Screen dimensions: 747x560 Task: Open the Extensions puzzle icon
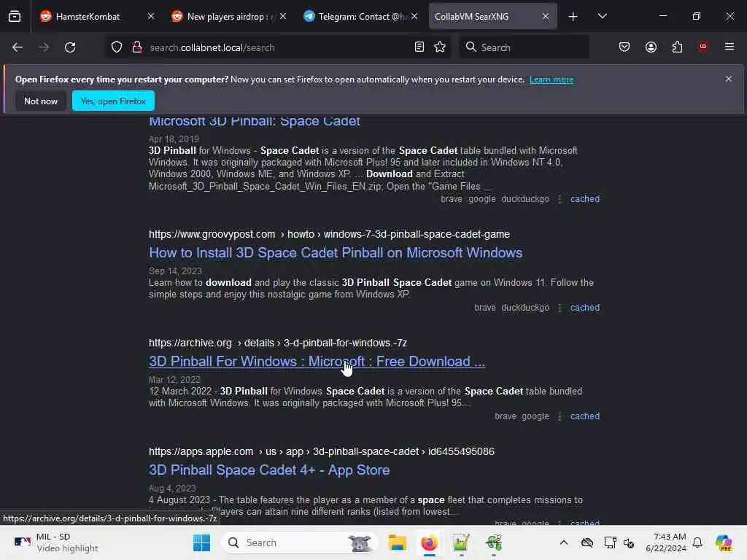point(677,47)
